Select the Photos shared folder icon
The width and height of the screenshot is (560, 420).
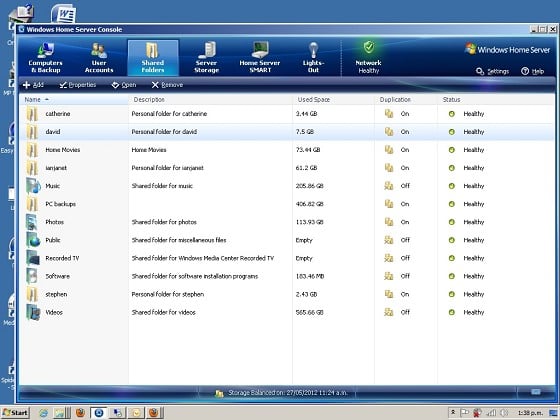click(x=32, y=222)
